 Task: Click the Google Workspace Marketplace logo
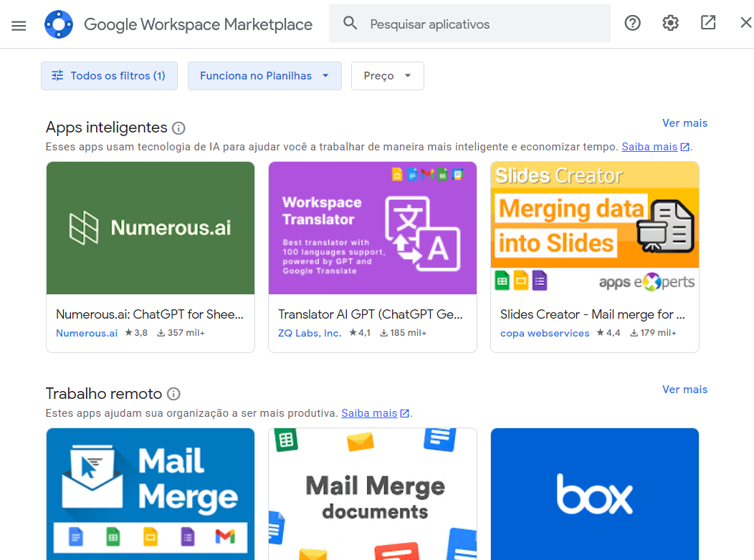pyautogui.click(x=59, y=24)
